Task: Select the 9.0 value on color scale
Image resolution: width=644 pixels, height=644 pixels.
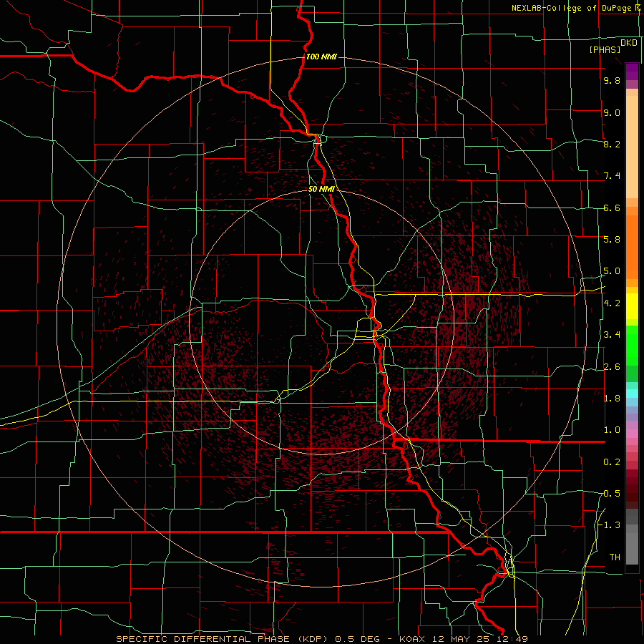Action: coord(612,112)
